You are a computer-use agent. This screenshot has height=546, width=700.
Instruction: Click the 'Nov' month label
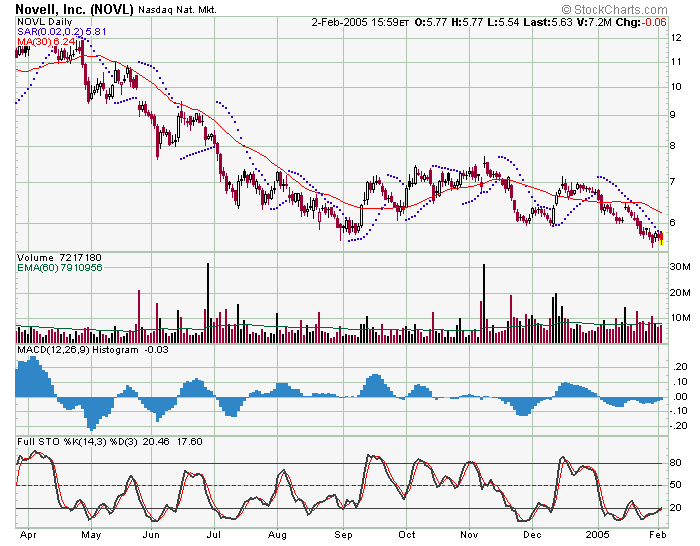[x=470, y=535]
